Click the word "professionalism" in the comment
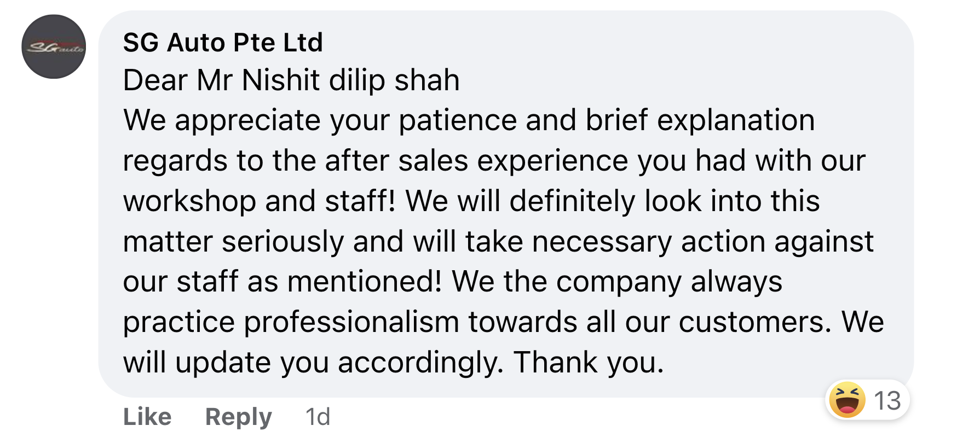Viewport: 980px width, 443px height. click(x=351, y=322)
